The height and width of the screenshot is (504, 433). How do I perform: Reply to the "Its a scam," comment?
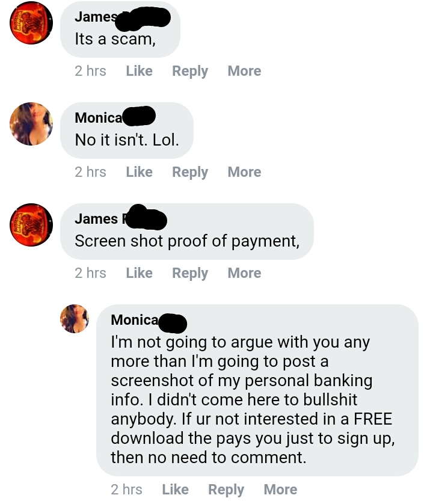click(x=190, y=71)
